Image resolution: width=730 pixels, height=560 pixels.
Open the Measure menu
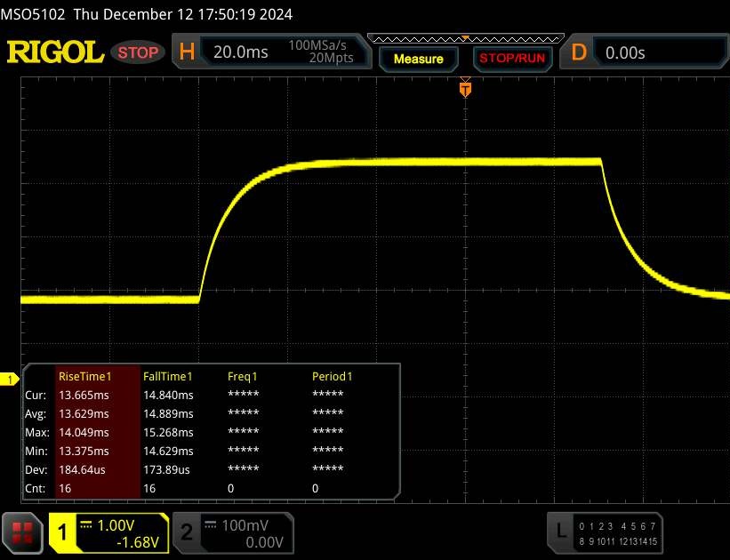point(419,59)
